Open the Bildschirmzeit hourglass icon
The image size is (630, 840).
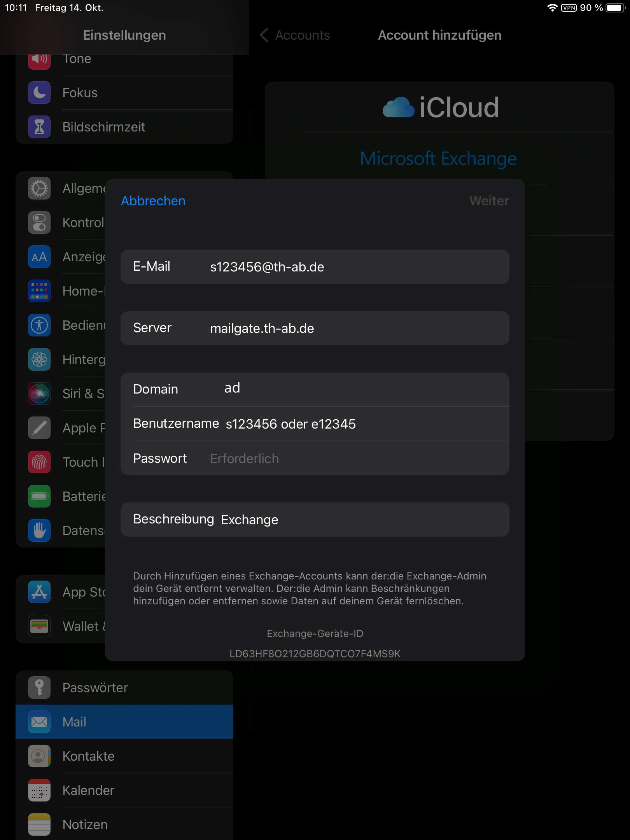click(x=39, y=127)
